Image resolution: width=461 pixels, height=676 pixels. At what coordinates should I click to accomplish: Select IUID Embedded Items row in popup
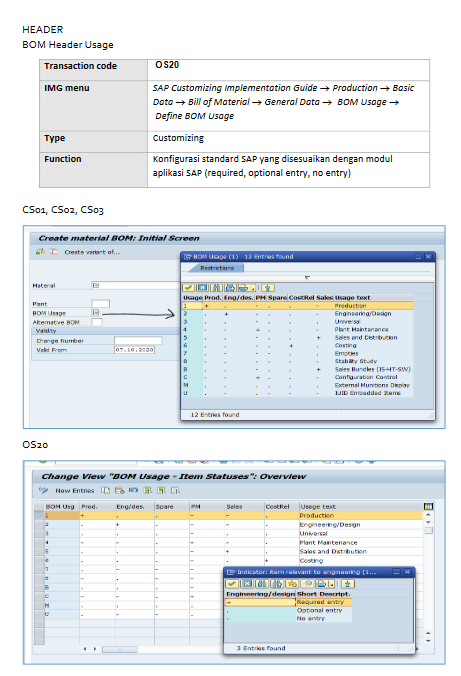(298, 393)
